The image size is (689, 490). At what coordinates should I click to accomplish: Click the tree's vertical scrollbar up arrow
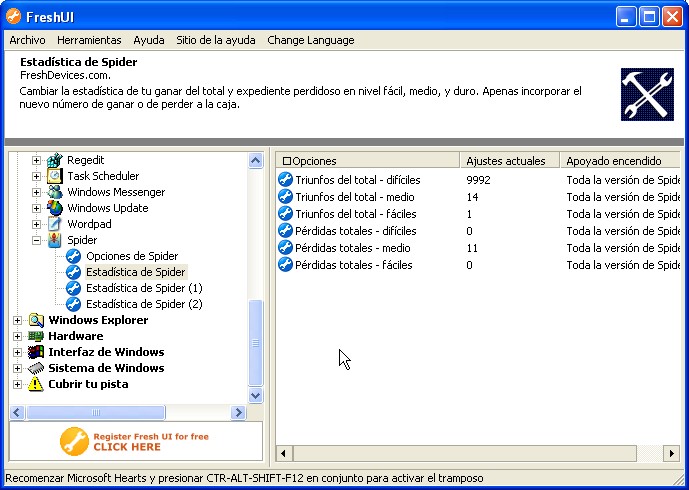(x=256, y=160)
